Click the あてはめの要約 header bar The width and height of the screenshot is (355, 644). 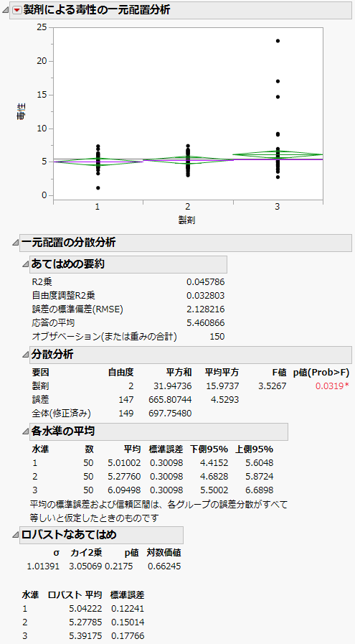(128, 264)
